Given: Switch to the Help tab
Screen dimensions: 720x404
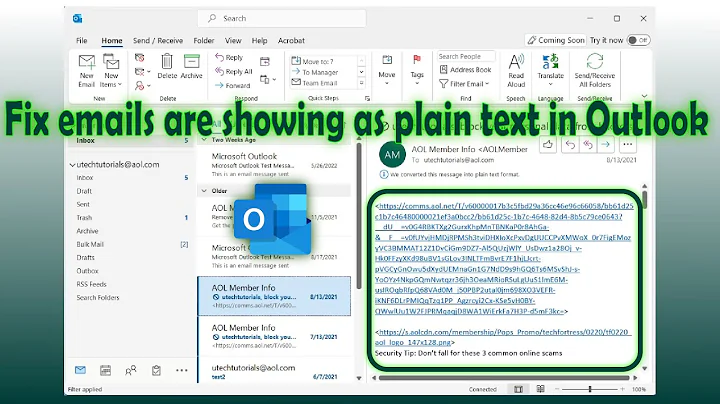Looking at the screenshot, I should pyautogui.click(x=259, y=40).
